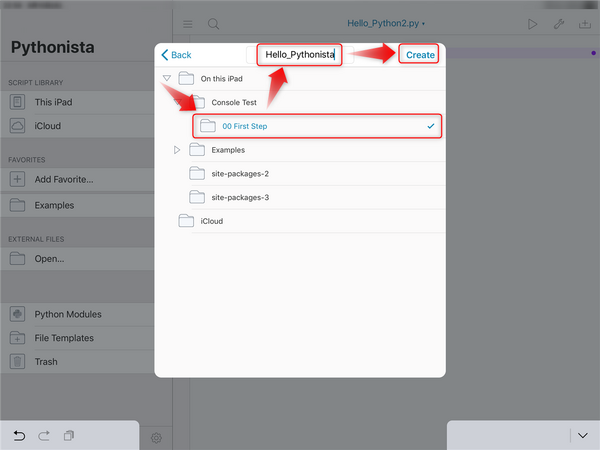The image size is (600, 450).
Task: Run the script with the play icon
Action: coord(532,23)
